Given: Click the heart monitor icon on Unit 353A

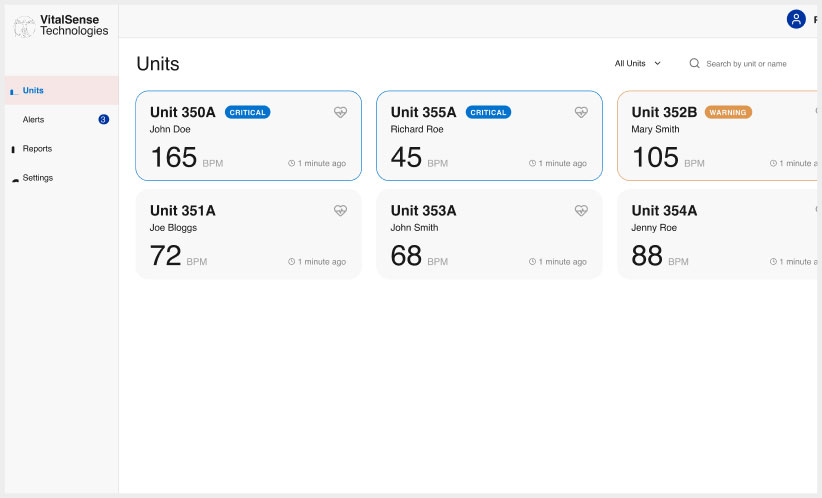Looking at the screenshot, I should click(581, 211).
